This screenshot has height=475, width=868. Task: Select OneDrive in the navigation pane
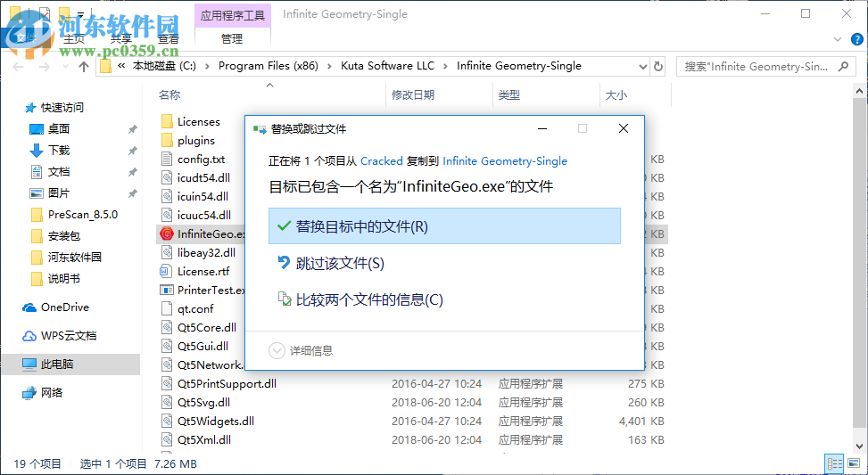click(x=65, y=307)
